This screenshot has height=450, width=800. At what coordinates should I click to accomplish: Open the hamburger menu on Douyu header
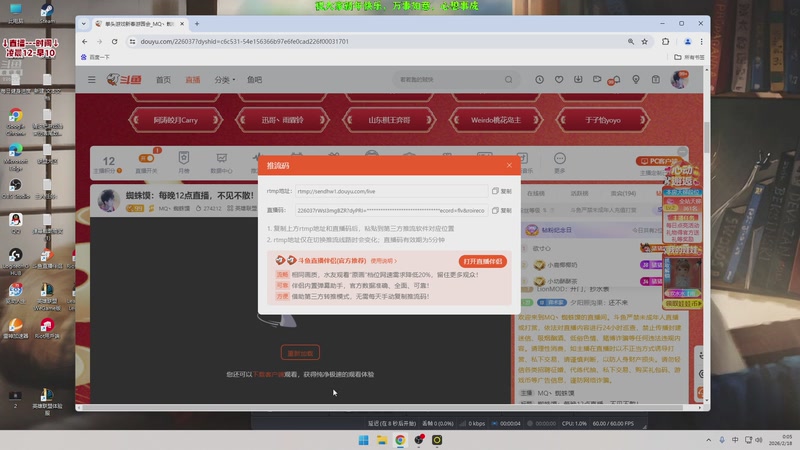coord(91,80)
